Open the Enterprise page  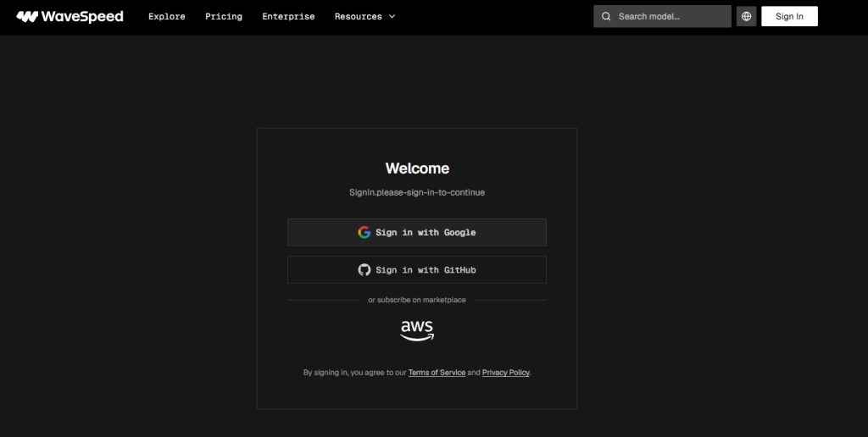click(x=288, y=17)
